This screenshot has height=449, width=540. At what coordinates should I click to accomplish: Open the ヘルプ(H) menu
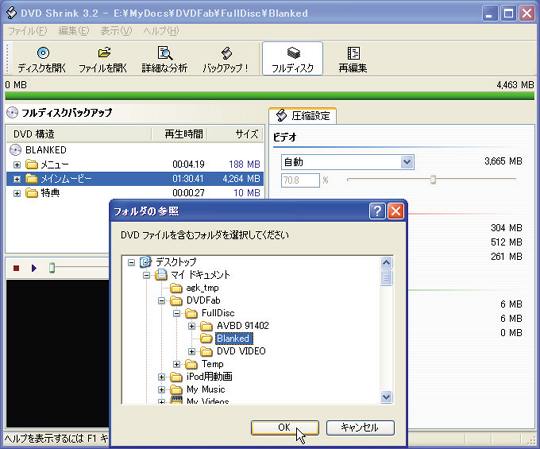(161, 31)
